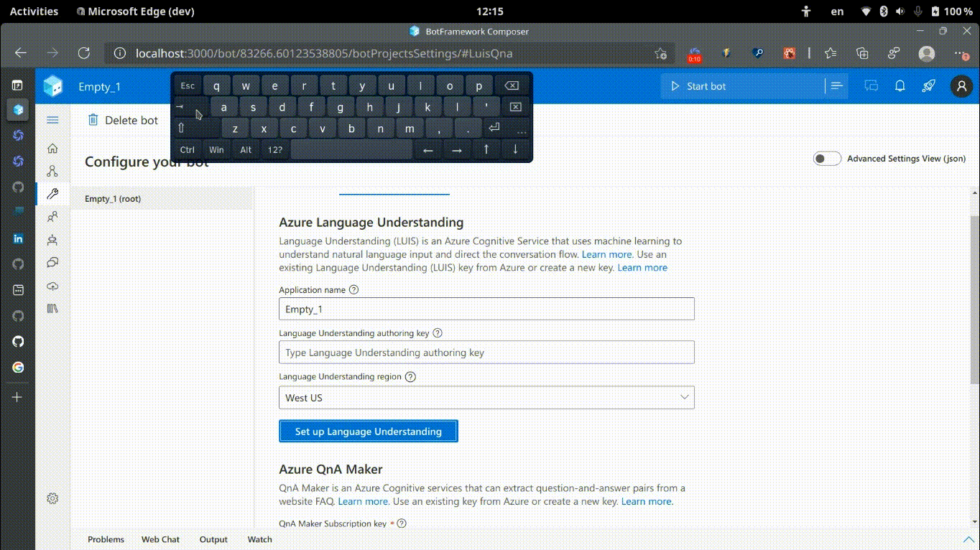This screenshot has height=550, width=980.
Task: Open bot controller list beside Start bot
Action: (836, 86)
